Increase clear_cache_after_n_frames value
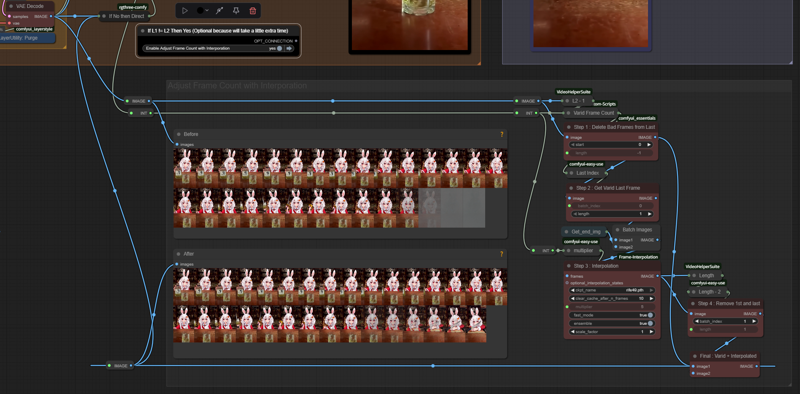 pyautogui.click(x=651, y=298)
